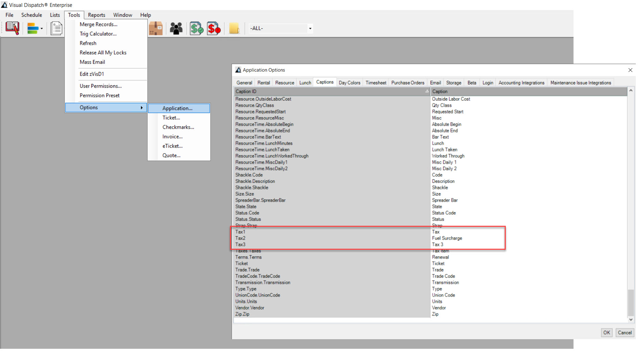This screenshot has width=644, height=357.
Task: Open eTicket... options
Action: tap(179, 146)
